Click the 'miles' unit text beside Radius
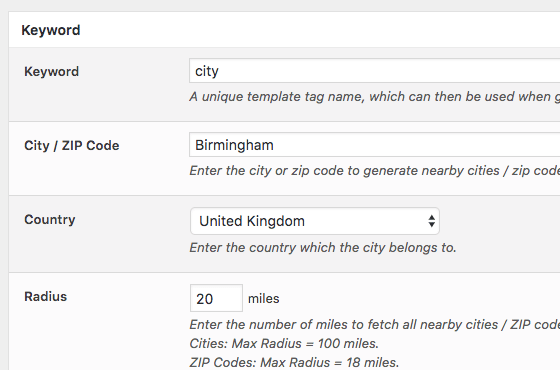The image size is (560, 370). tap(264, 299)
